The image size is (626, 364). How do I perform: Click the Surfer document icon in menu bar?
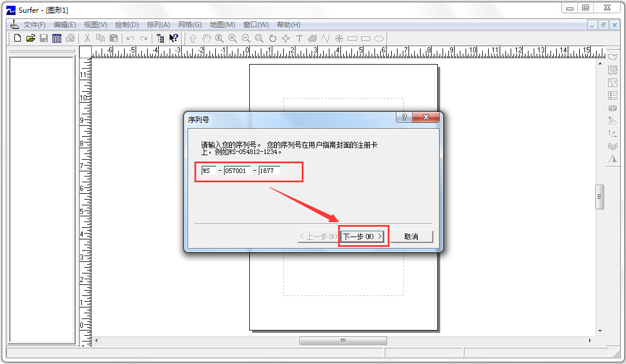pos(14,25)
